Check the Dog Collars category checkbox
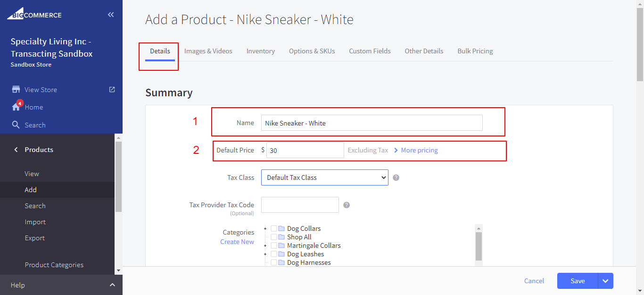Image resolution: width=644 pixels, height=295 pixels. click(274, 228)
